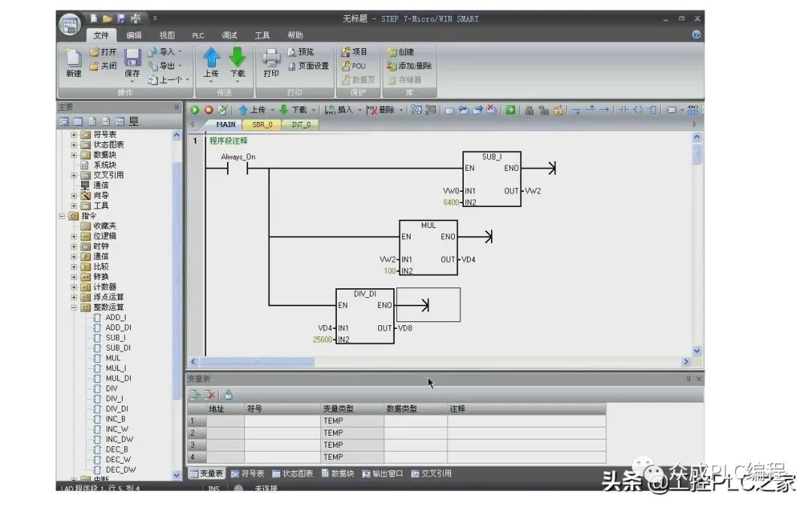
Task: Click the 程序段注释 network comment text
Action: pyautogui.click(x=229, y=141)
